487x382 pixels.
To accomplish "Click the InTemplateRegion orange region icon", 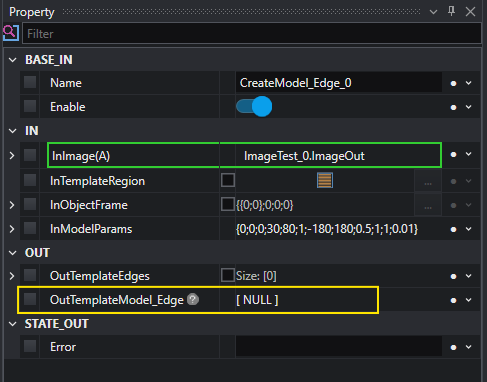I will (325, 180).
